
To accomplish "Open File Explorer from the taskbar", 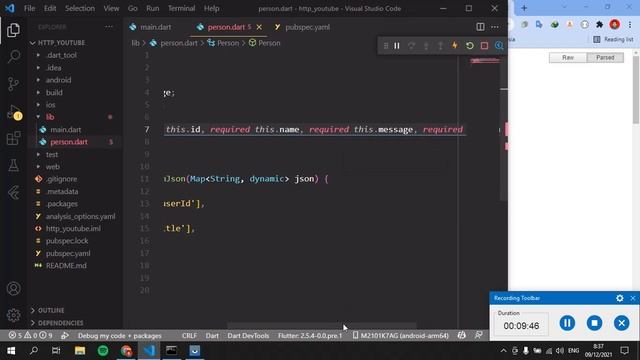I will [80, 350].
